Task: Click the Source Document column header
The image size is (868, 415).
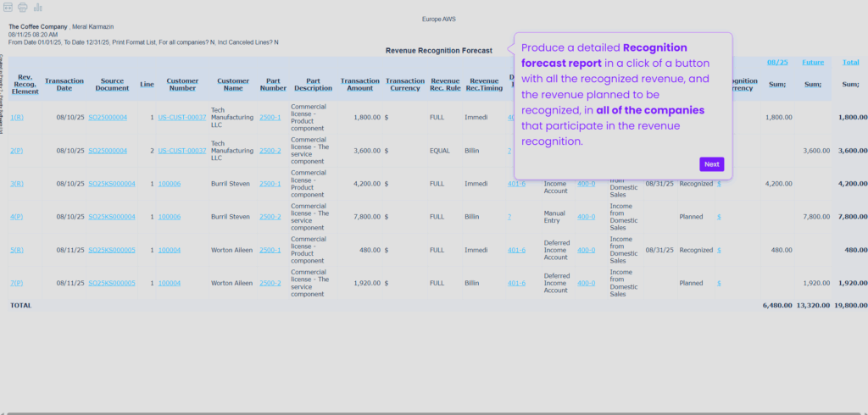Action: pos(112,84)
